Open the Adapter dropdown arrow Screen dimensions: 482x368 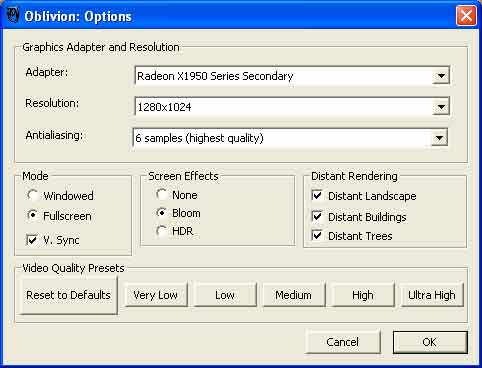click(441, 76)
